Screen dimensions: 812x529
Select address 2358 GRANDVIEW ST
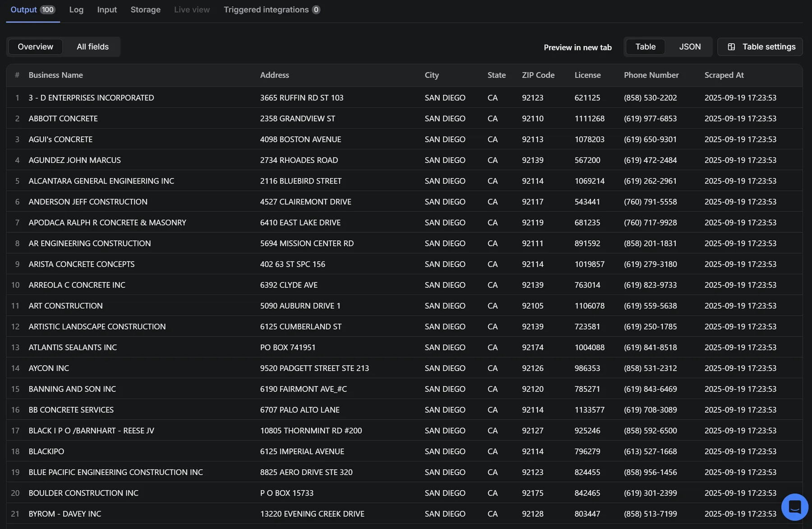coord(297,119)
